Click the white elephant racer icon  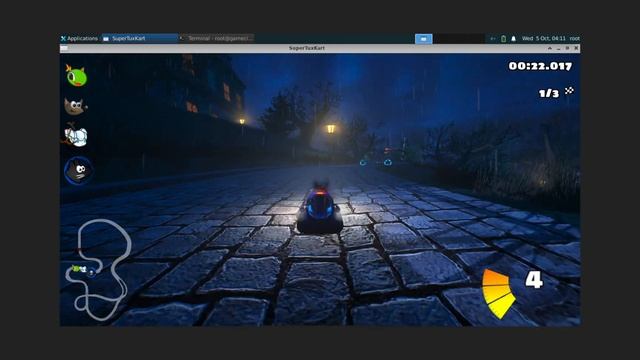point(76,136)
